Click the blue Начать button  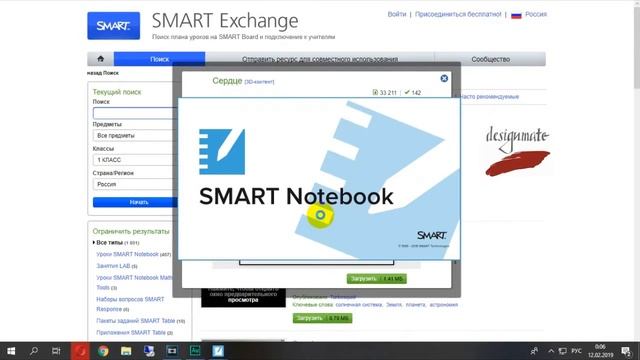pos(136,202)
